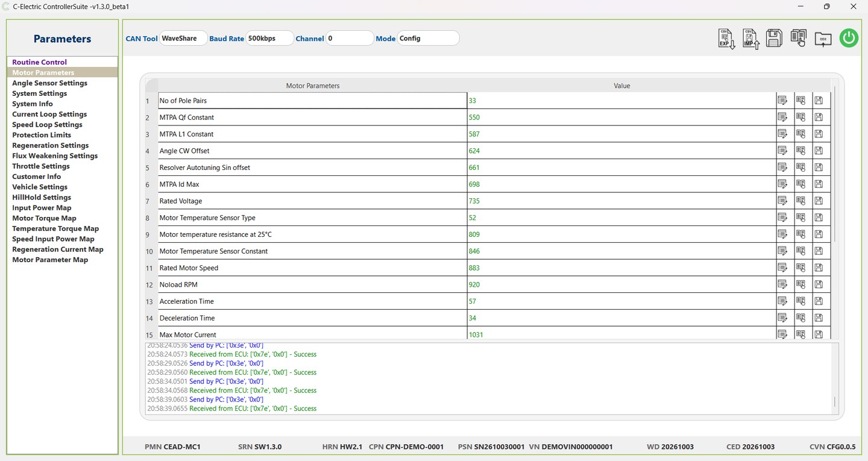Click the read-all book icon in toolbar

point(799,39)
